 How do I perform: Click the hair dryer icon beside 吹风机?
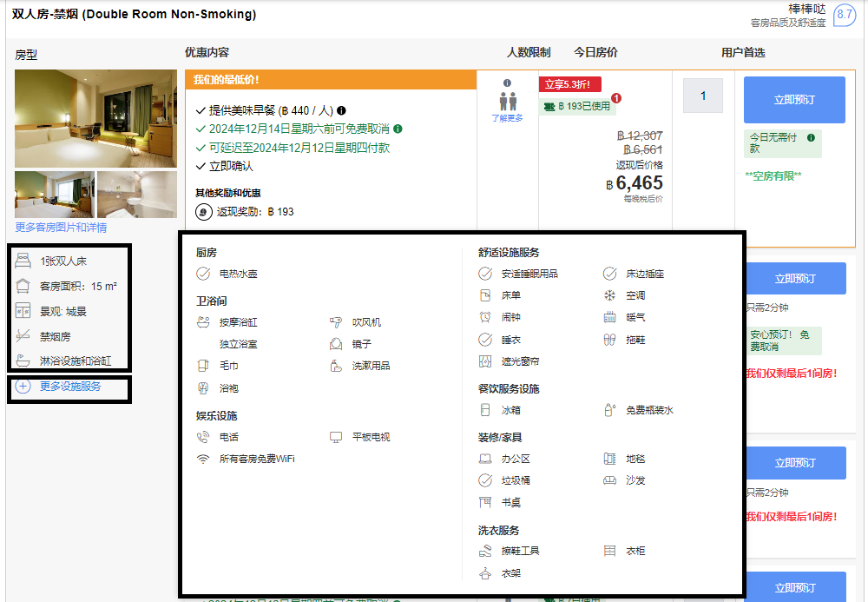click(336, 321)
